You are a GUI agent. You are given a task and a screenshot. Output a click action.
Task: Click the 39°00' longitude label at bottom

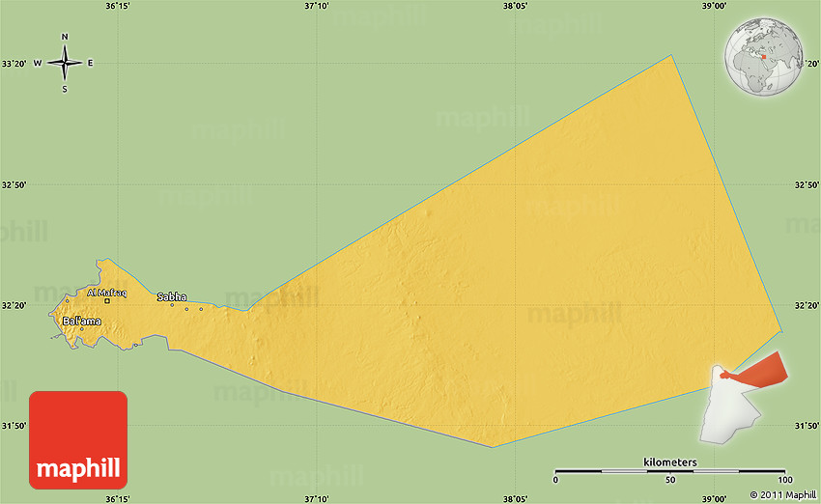714,499
